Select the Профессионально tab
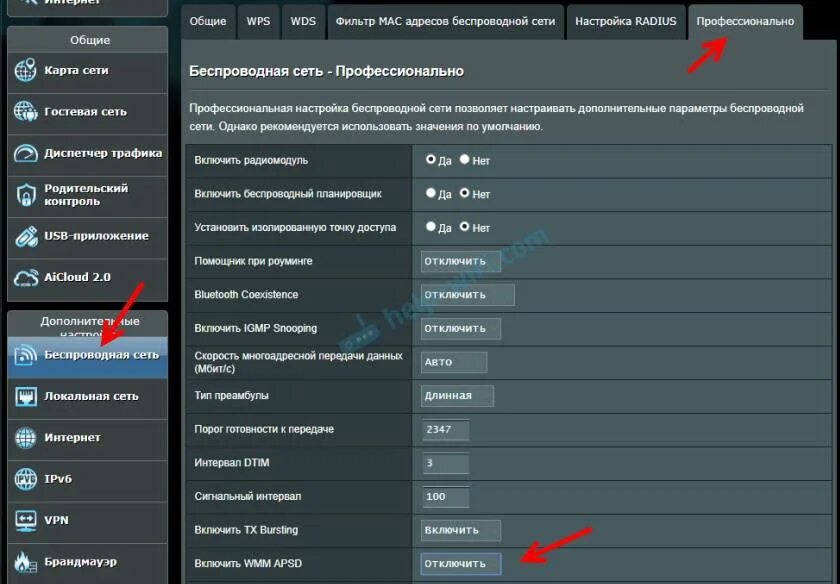The width and height of the screenshot is (840, 584). (745, 22)
